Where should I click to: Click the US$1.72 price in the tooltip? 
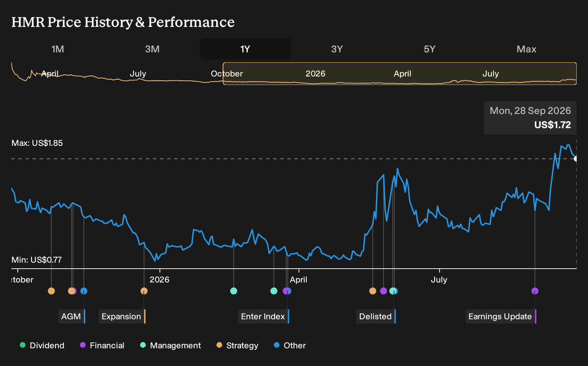tap(552, 125)
